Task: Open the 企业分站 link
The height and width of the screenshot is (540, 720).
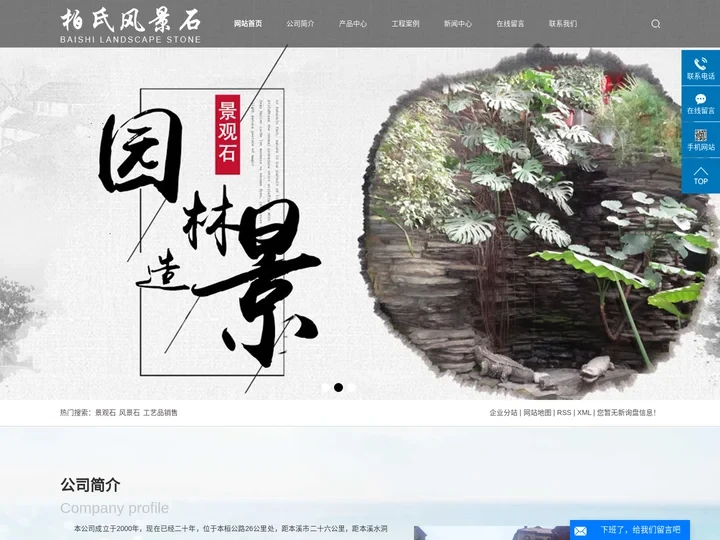Action: (x=503, y=413)
